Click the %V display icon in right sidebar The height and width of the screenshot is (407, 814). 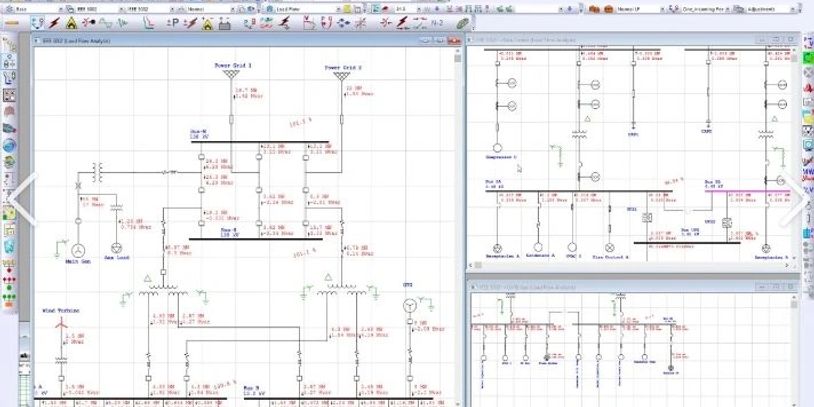(808, 189)
